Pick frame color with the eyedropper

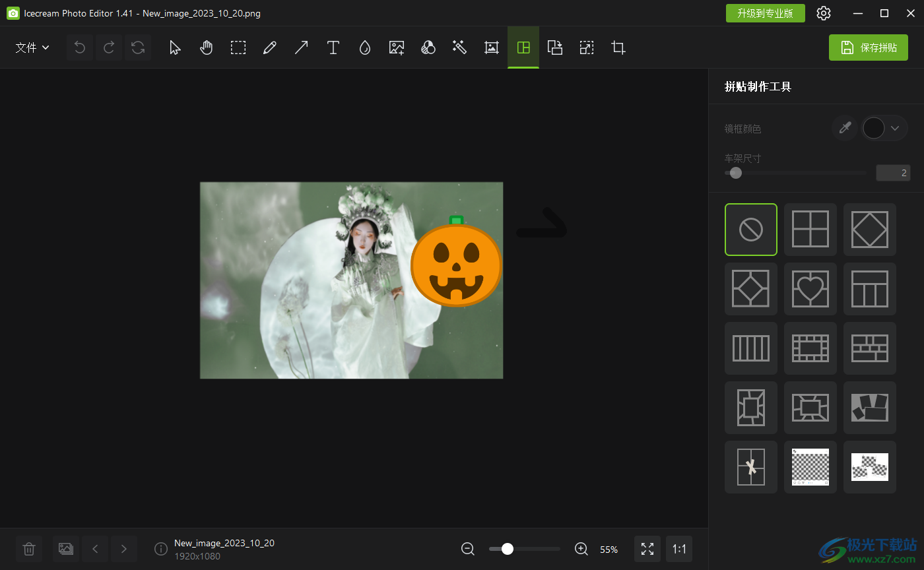pyautogui.click(x=845, y=128)
